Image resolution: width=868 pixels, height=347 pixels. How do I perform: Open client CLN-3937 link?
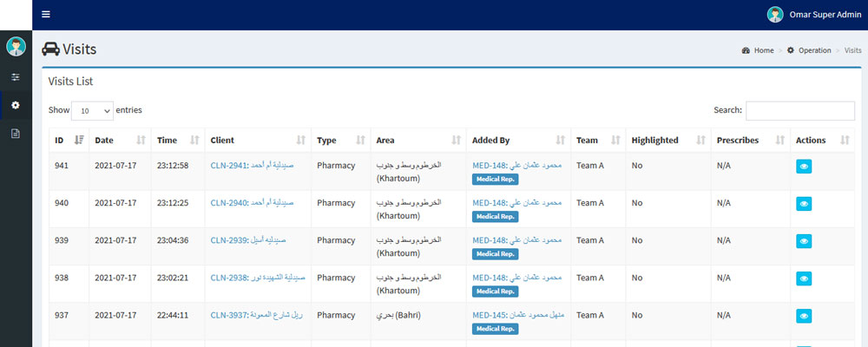tap(256, 315)
